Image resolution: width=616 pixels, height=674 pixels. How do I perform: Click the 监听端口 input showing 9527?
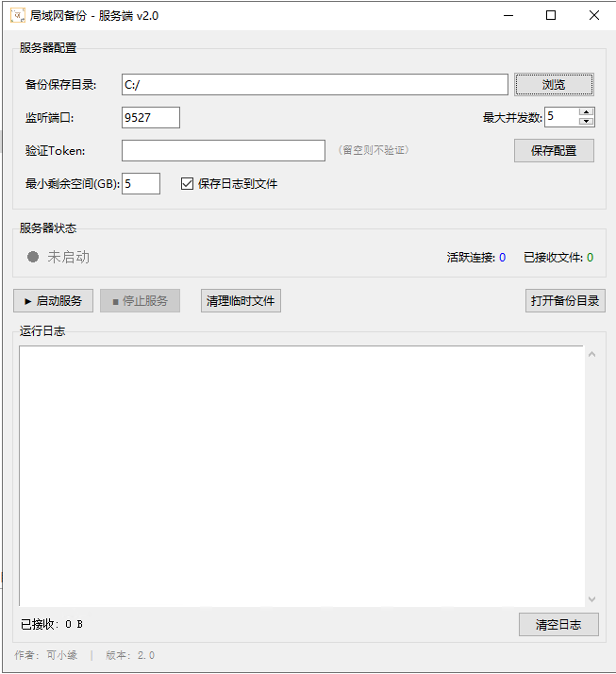pyautogui.click(x=150, y=117)
